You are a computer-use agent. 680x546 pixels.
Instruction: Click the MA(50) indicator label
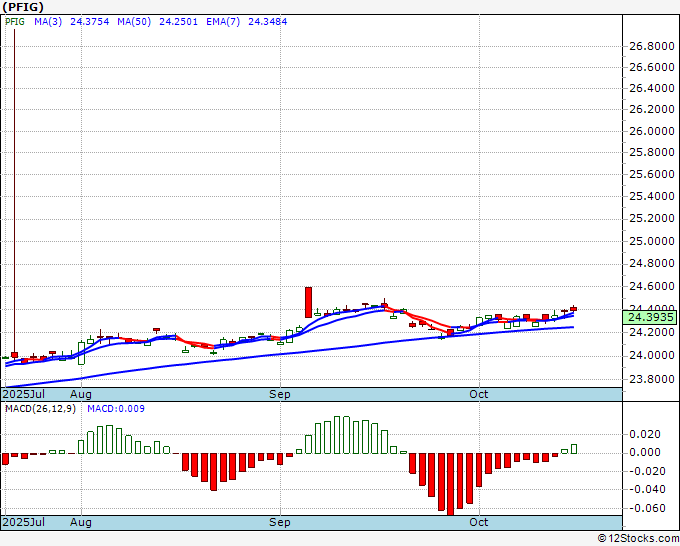tap(134, 22)
